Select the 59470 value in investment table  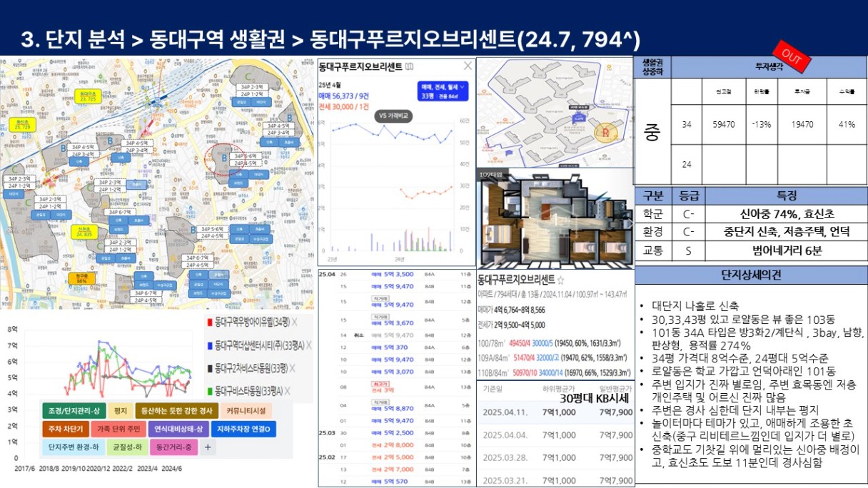pos(723,124)
